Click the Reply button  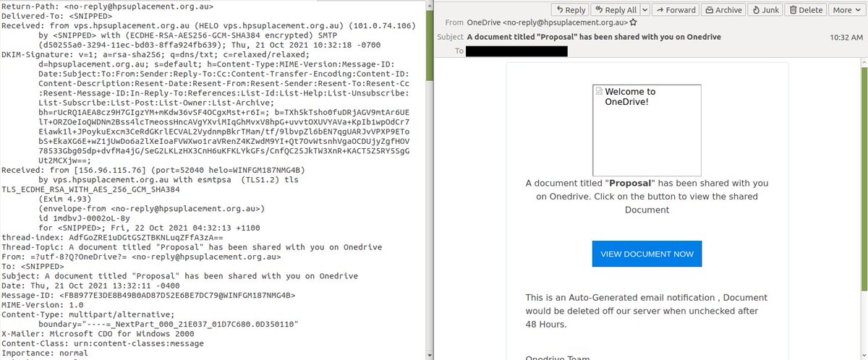571,10
